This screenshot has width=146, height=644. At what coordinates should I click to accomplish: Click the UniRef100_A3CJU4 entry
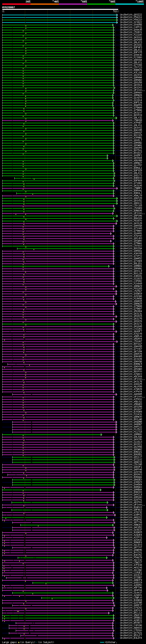pyautogui.click(x=131, y=72)
